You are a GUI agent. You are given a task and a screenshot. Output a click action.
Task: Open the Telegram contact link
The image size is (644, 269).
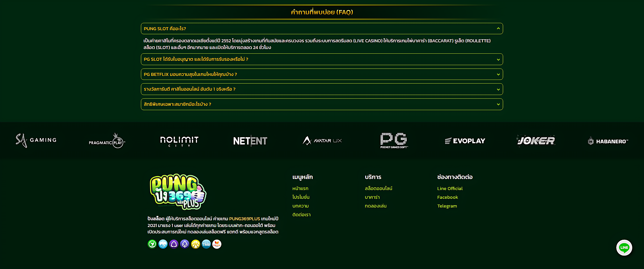pos(447,206)
